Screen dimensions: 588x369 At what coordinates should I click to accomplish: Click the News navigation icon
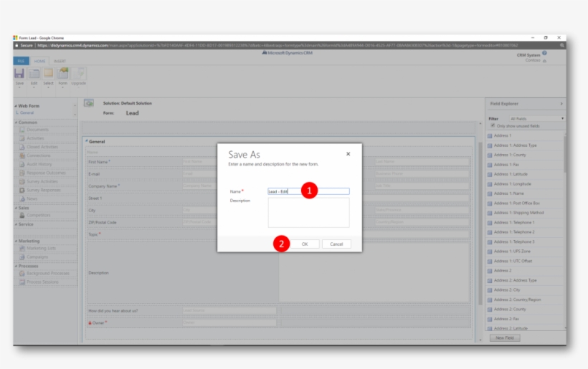point(22,198)
